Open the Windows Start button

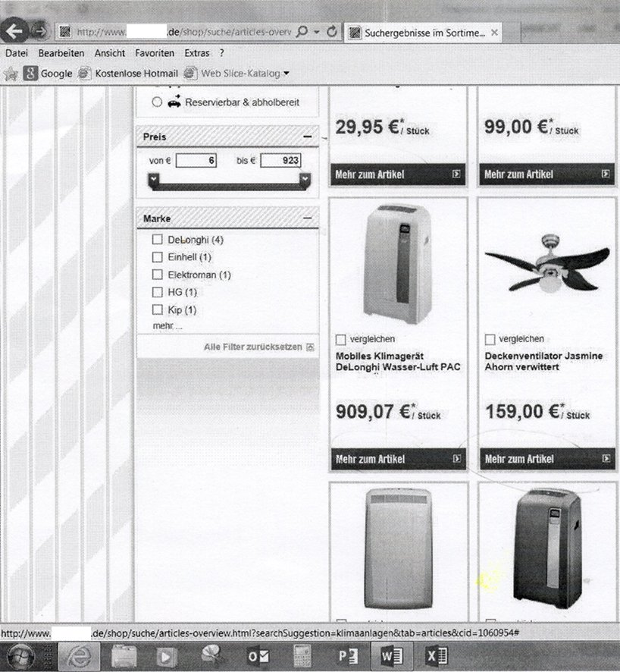20,657
